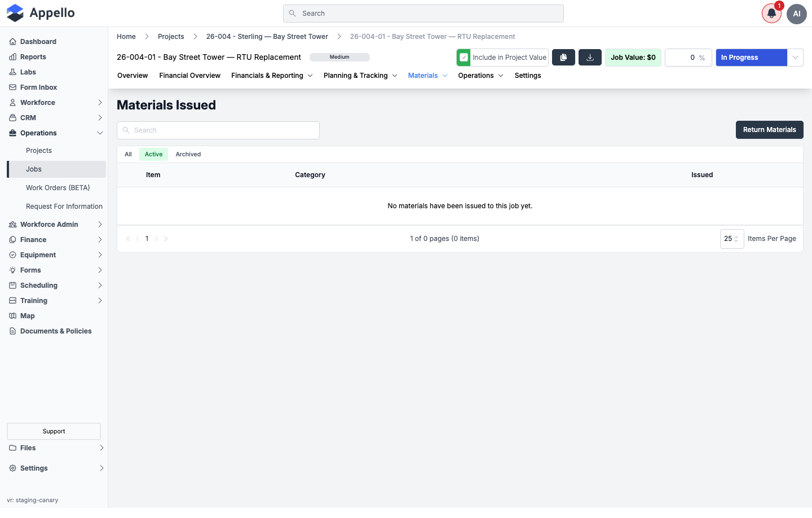Switch to the Financial Overview tab
This screenshot has height=518, width=812.
(189, 76)
